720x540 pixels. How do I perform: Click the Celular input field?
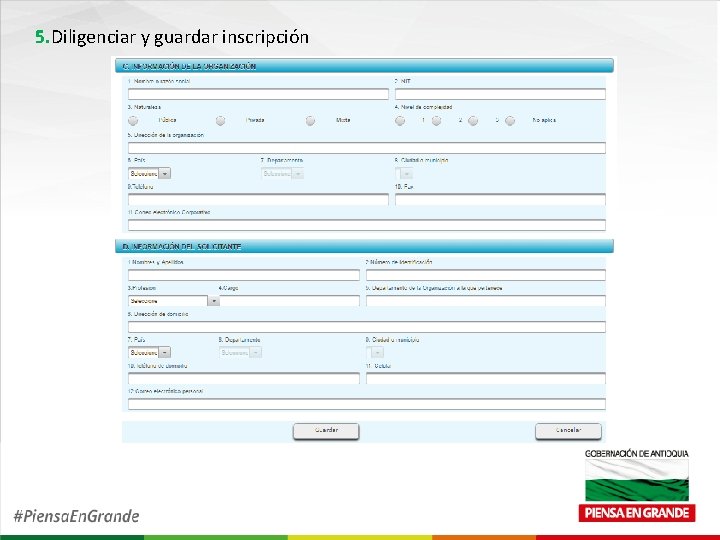(486, 378)
